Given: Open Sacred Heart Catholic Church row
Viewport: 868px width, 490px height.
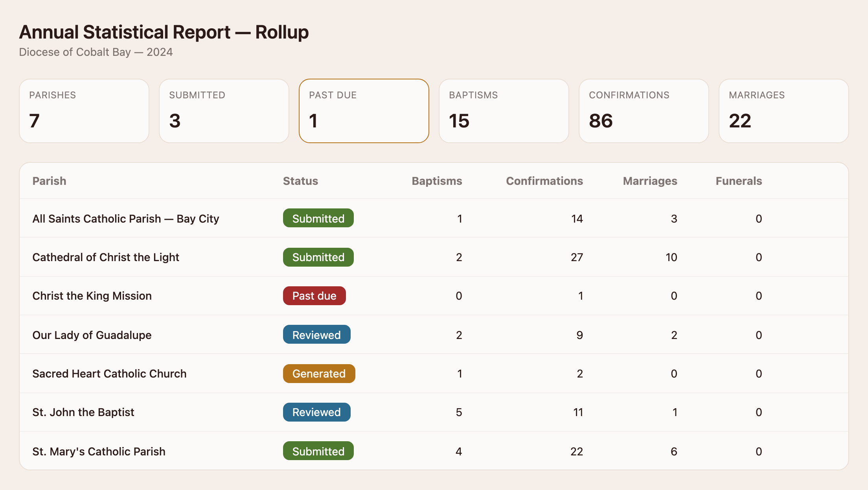Looking at the screenshot, I should pos(434,374).
